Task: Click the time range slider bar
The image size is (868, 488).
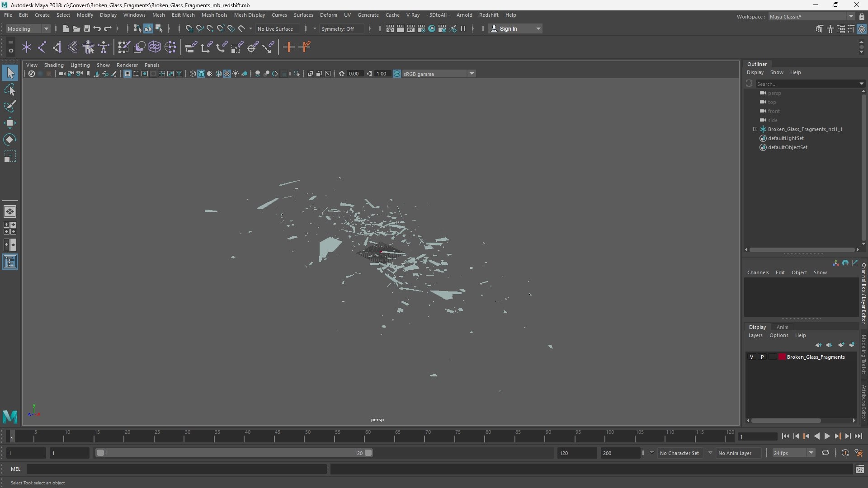Action: click(x=234, y=453)
